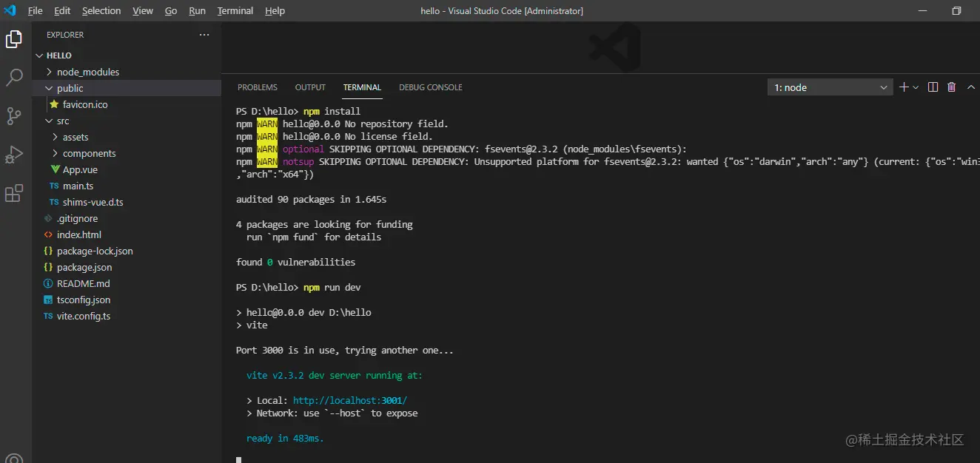Open App.vue file
Viewport: 980px width, 463px height.
coord(127,169)
